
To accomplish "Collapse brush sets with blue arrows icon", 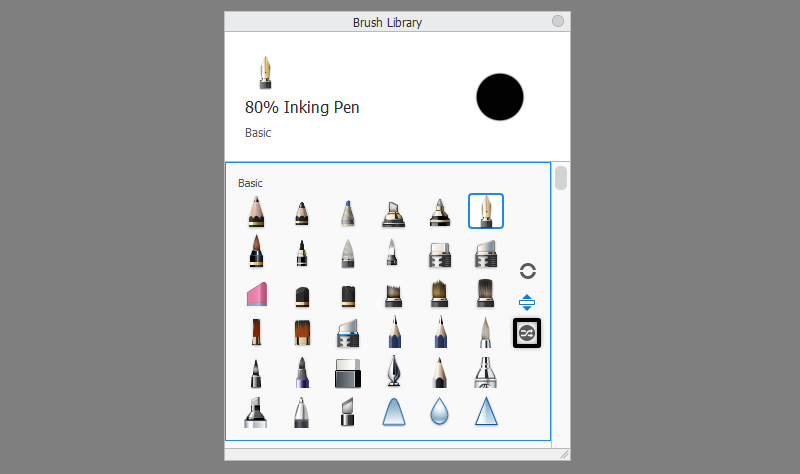I will [527, 303].
